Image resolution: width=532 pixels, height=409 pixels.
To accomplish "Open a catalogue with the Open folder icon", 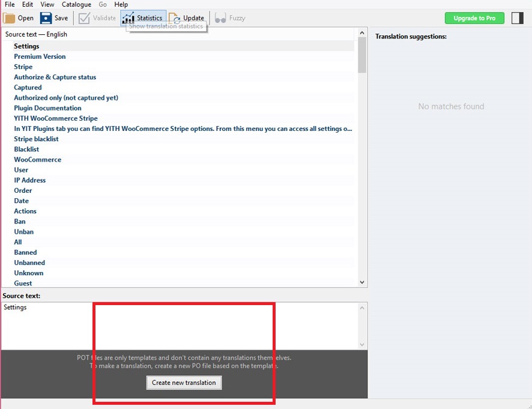I will tap(9, 18).
